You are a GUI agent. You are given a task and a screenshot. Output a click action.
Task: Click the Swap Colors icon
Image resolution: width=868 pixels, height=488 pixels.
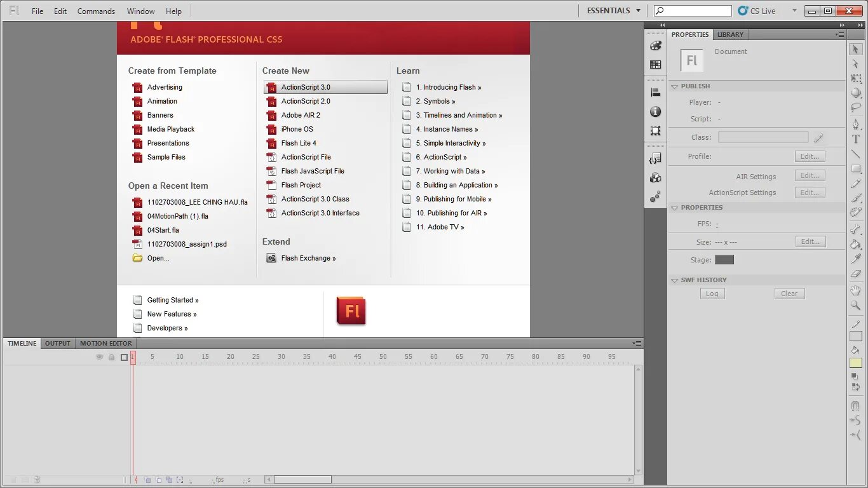(855, 386)
